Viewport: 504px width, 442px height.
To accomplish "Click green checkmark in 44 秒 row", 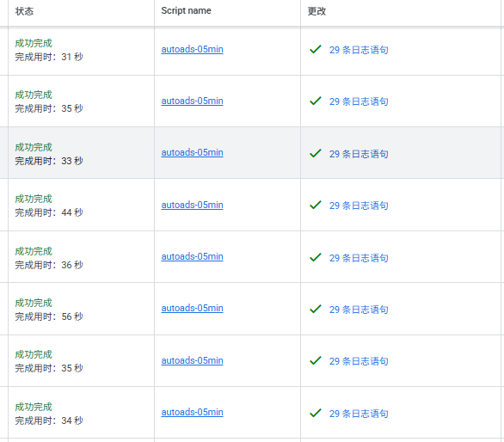I will point(316,205).
